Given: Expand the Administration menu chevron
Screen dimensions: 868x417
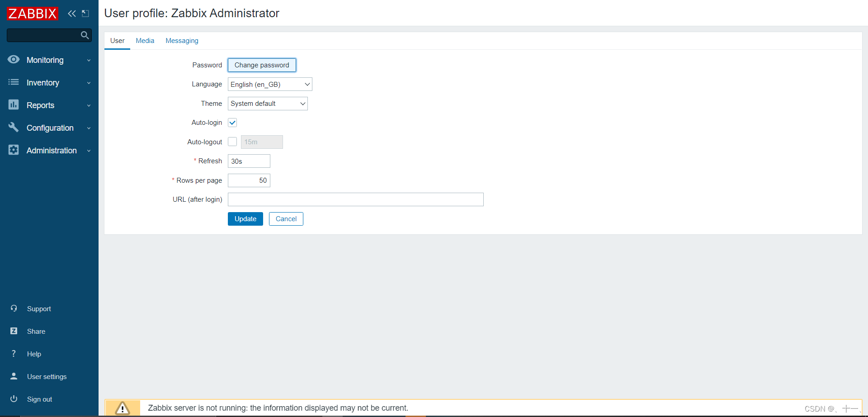Looking at the screenshot, I should [x=89, y=151].
